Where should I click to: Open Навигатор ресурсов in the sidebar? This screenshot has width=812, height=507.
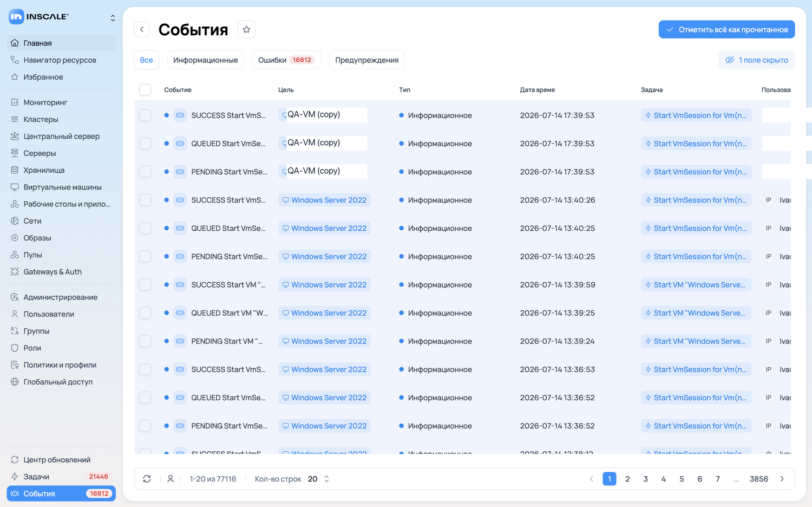(x=61, y=60)
